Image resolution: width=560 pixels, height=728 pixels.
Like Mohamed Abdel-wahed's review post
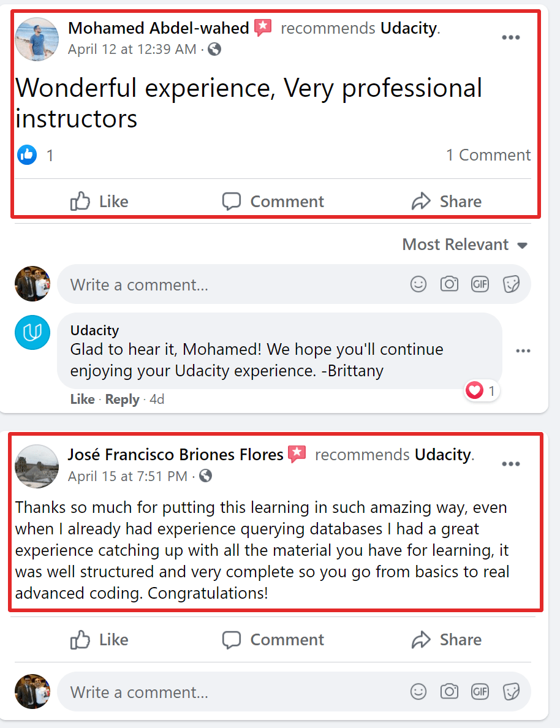99,202
